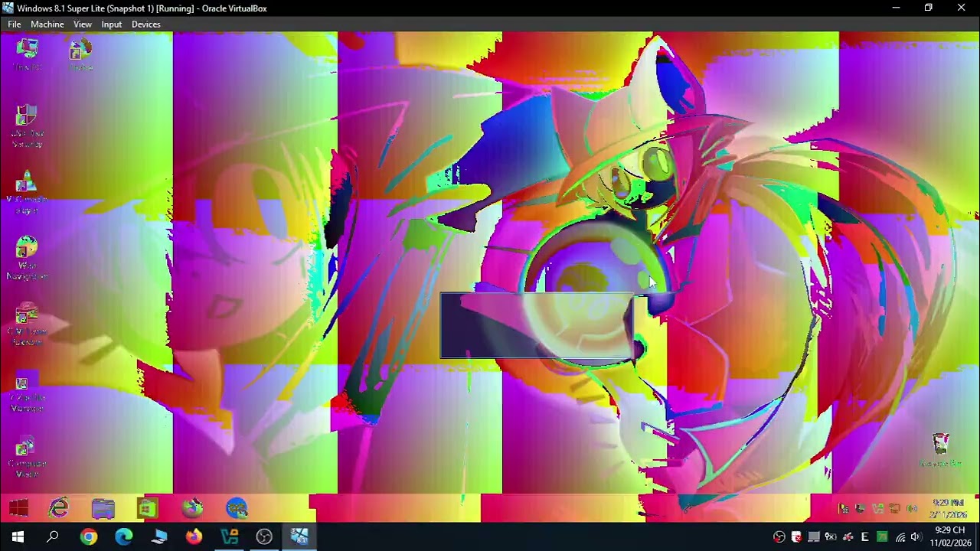Click OBS tray icon in host system tray
The image size is (980, 551).
coord(779,537)
